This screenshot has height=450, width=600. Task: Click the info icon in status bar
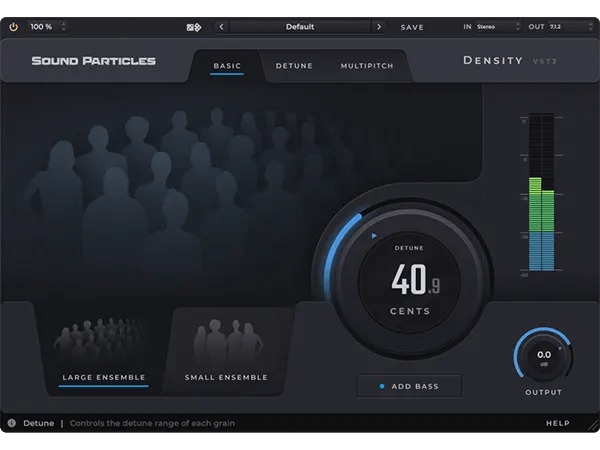pyautogui.click(x=12, y=423)
